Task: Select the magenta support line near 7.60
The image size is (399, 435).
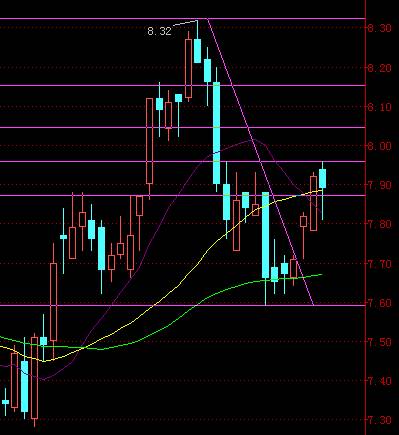Action: (x=183, y=305)
